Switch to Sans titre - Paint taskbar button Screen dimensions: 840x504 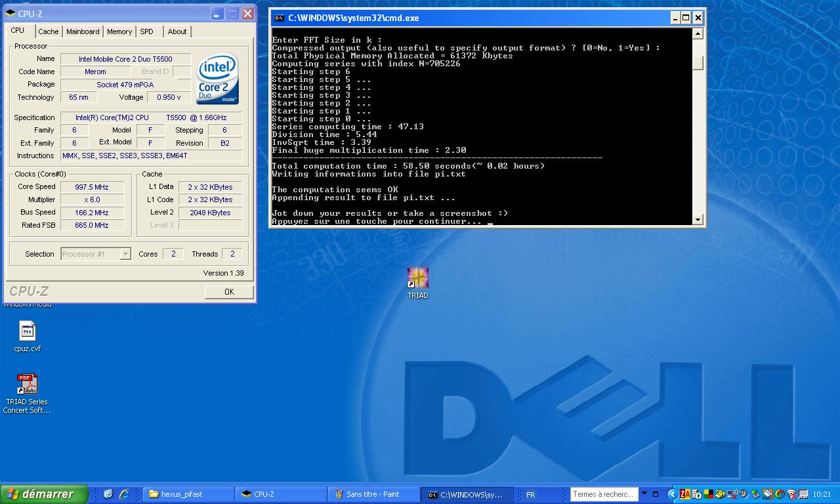click(x=374, y=494)
